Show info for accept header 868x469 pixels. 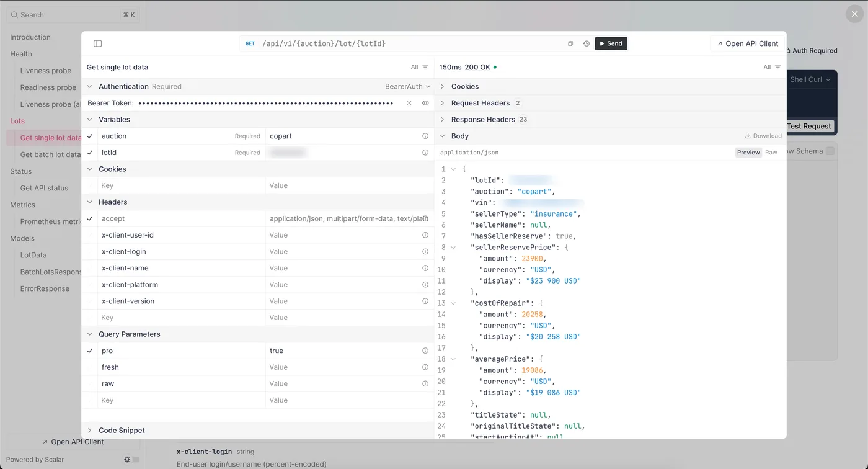tap(425, 218)
